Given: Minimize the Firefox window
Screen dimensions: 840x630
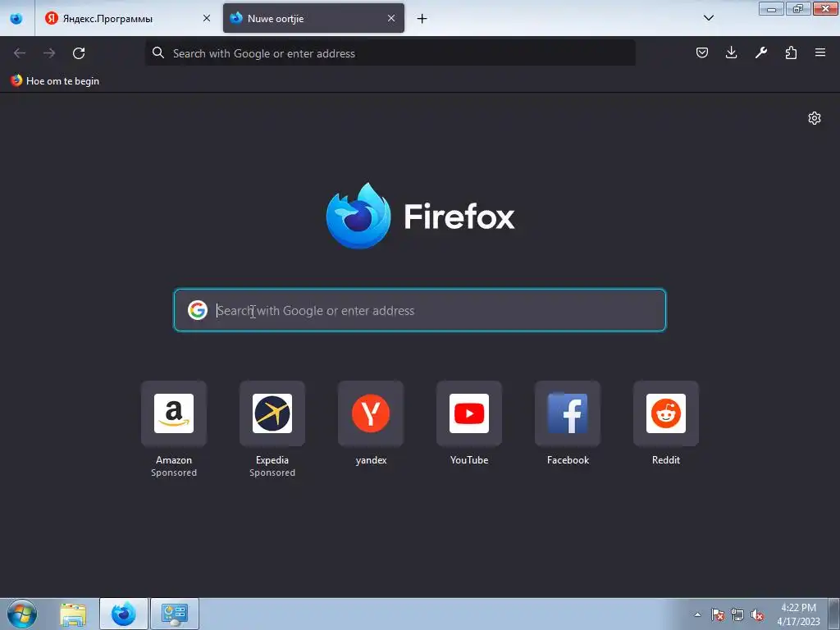Looking at the screenshot, I should pos(771,9).
